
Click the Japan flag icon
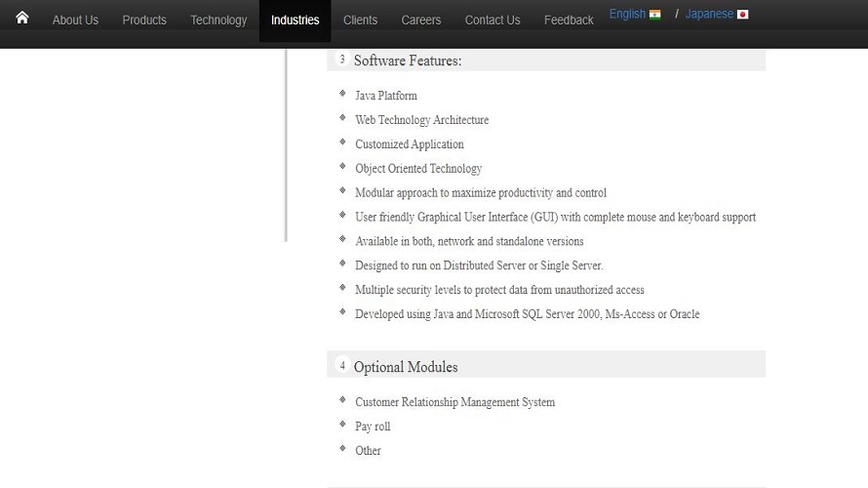pyautogui.click(x=742, y=15)
